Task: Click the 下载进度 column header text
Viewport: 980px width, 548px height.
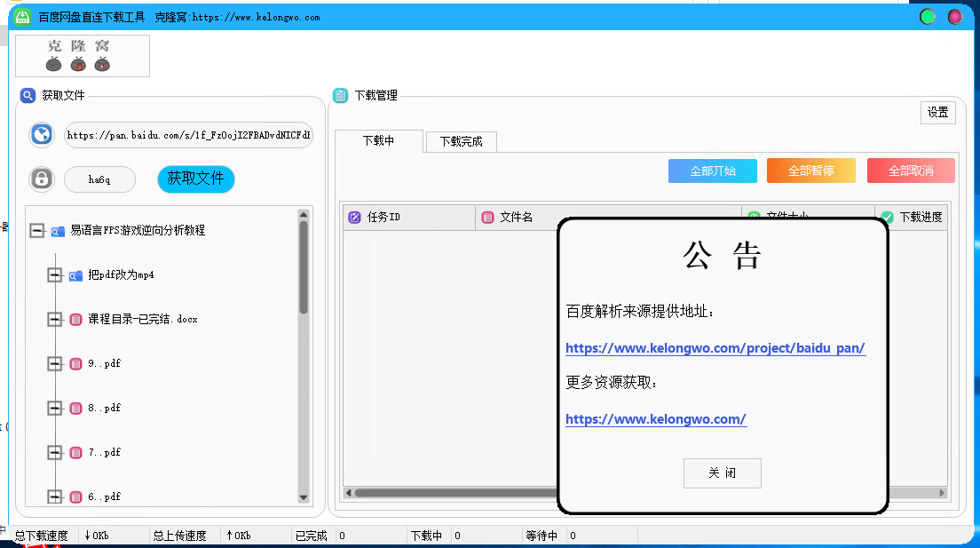Action: [x=921, y=217]
